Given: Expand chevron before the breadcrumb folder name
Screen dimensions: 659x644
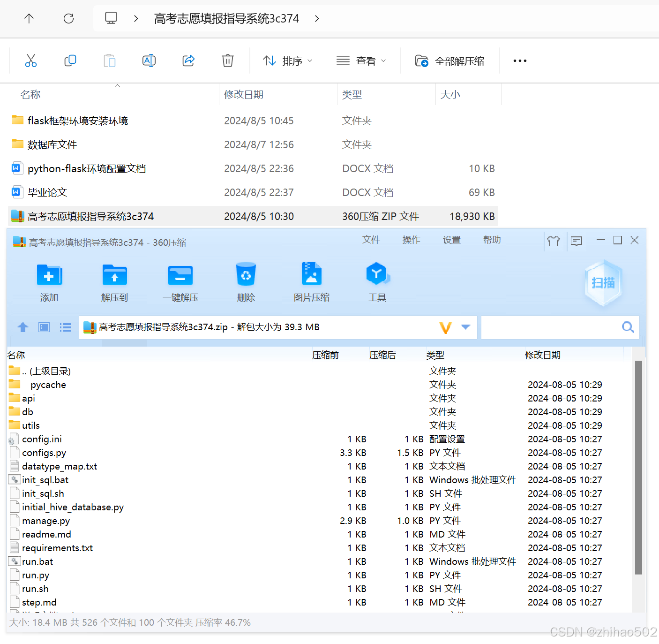Looking at the screenshot, I should 136,18.
